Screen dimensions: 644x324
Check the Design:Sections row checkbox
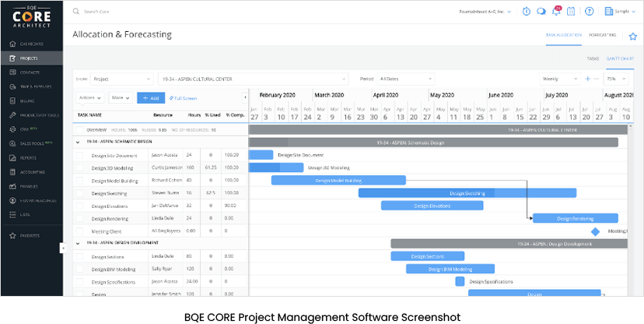79,257
